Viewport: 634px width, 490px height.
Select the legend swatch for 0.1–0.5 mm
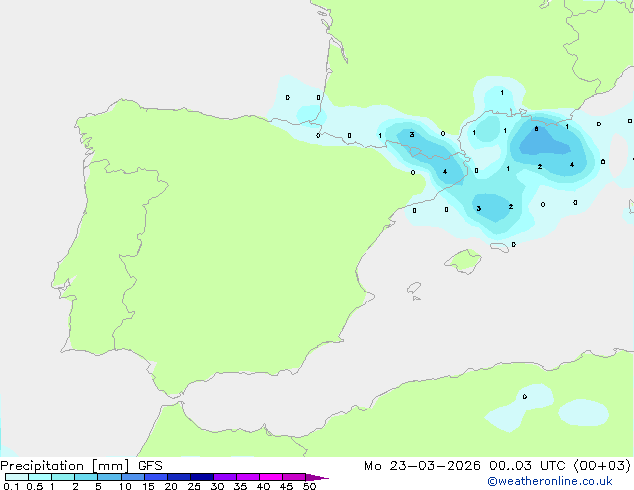(x=17, y=477)
